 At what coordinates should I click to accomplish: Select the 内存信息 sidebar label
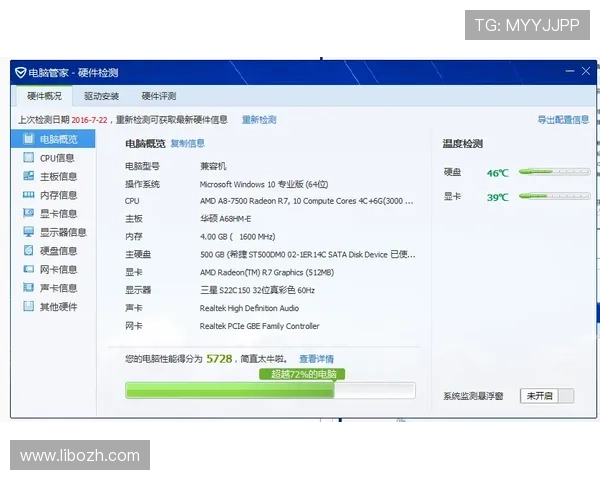(59, 195)
